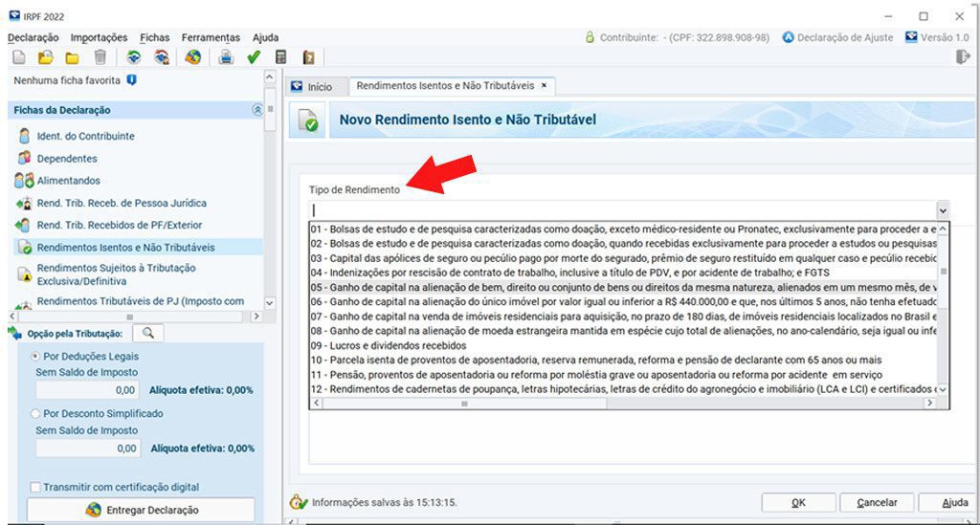Click left arrow of fichas horizontal scrollbar
980x525 pixels.
pos(13,317)
